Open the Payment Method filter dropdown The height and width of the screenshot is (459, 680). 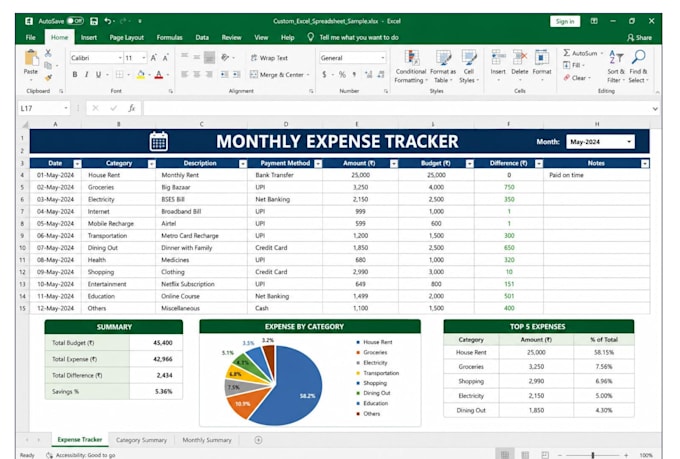click(x=318, y=164)
